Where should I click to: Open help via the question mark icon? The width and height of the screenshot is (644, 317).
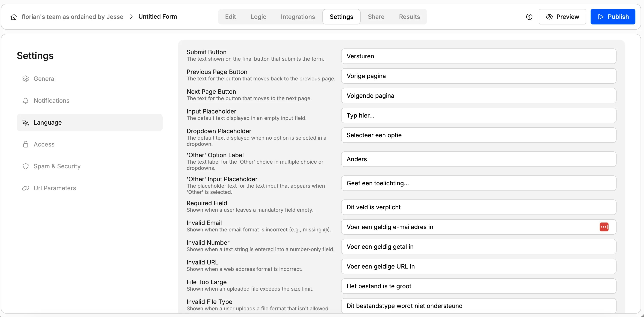529,17
